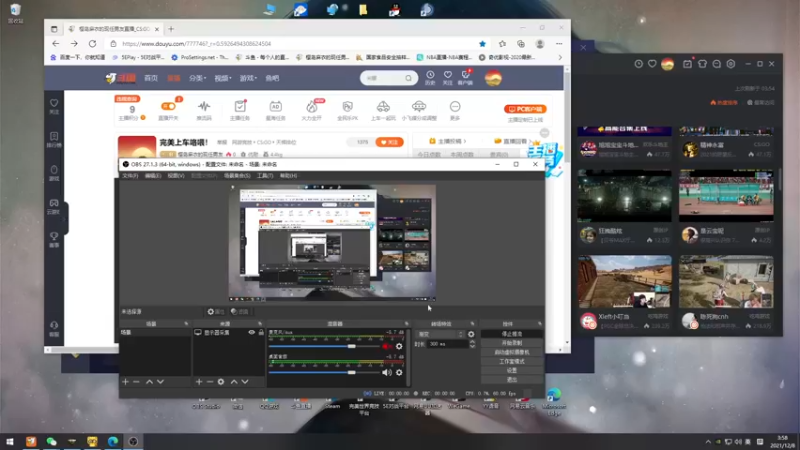
Task: Show hidden system tray icons
Action: [708, 442]
